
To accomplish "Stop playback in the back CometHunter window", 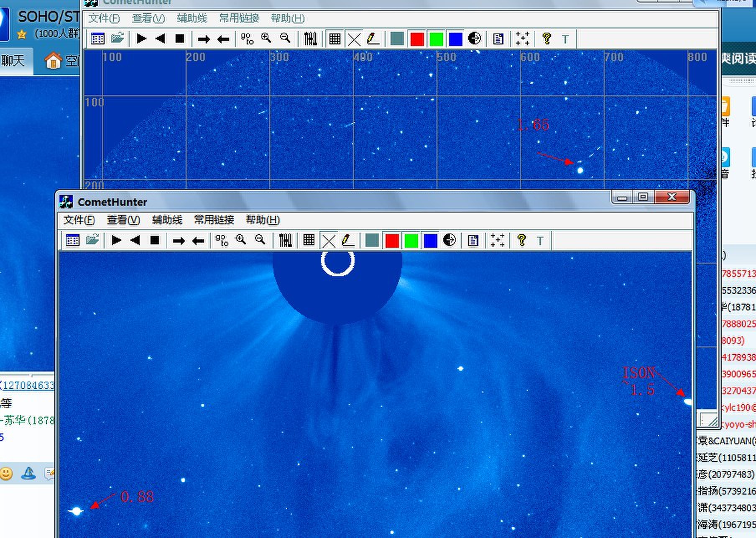I will click(x=180, y=39).
